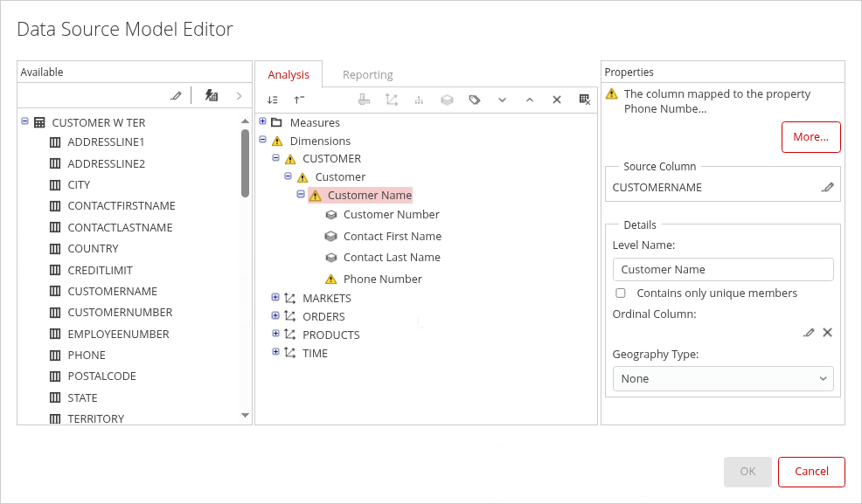Screen dimensions: 862x504
Task: Expand the MARKETS dimension node
Action: 275,298
